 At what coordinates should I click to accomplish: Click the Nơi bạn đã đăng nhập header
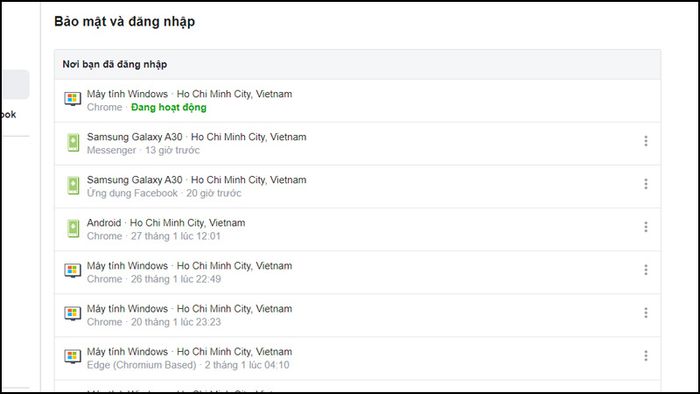coord(115,64)
